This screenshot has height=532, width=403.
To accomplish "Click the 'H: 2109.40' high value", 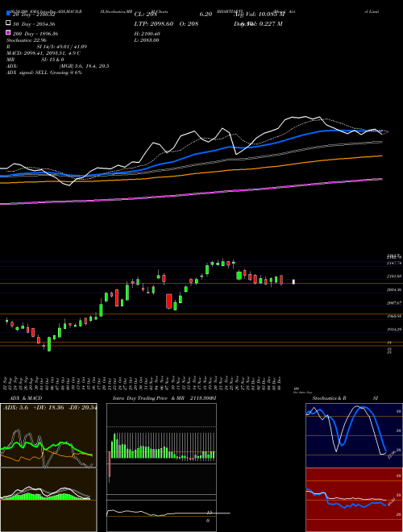I will (x=147, y=34).
